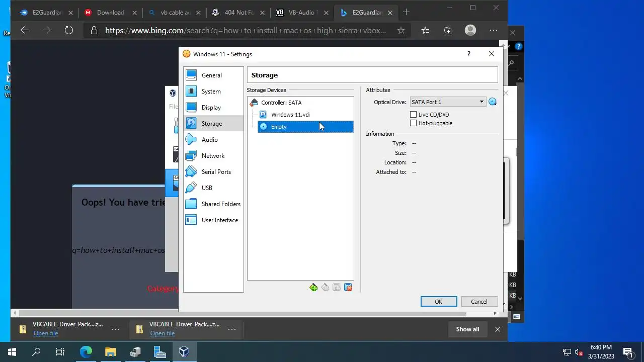Open USB settings category

(x=213, y=188)
